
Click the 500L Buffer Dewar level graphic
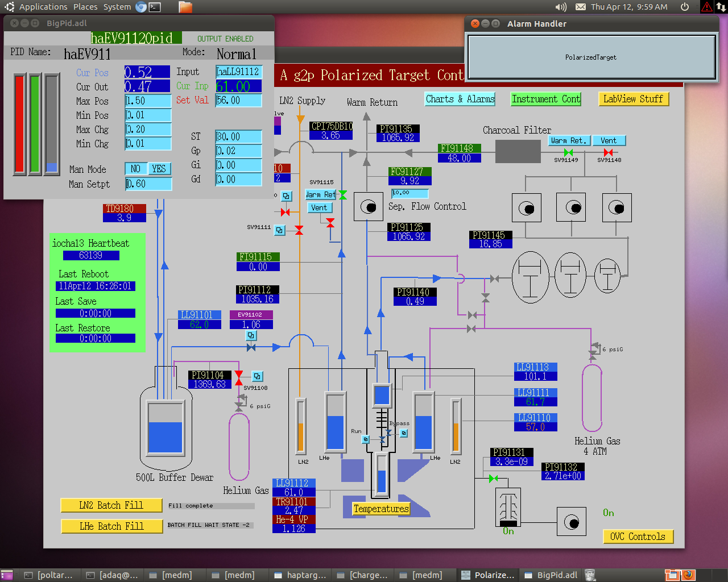[165, 427]
